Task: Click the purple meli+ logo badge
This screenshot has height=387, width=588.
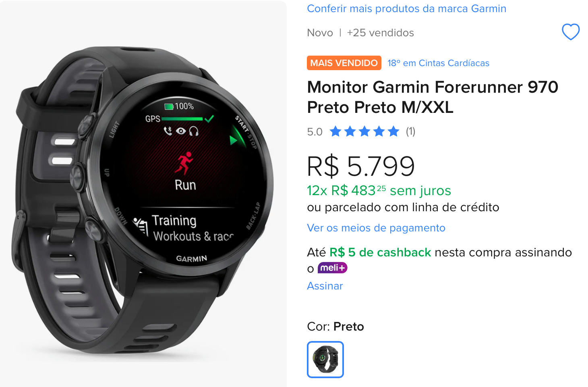Action: (332, 268)
